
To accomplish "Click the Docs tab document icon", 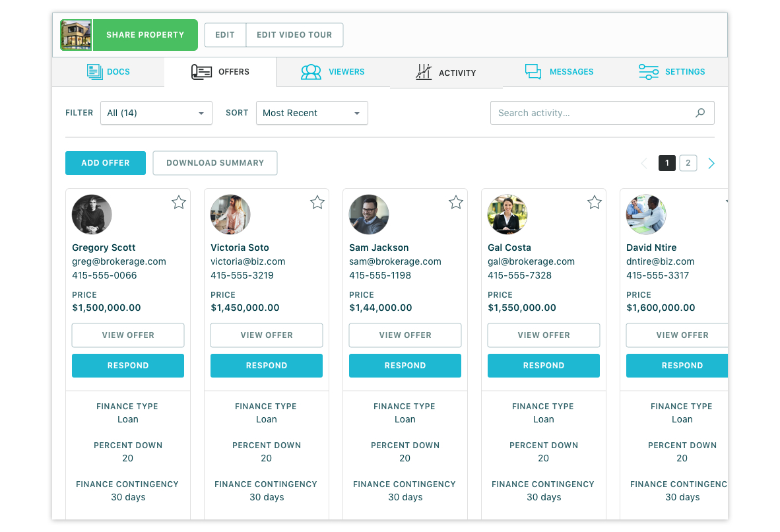I will (94, 72).
